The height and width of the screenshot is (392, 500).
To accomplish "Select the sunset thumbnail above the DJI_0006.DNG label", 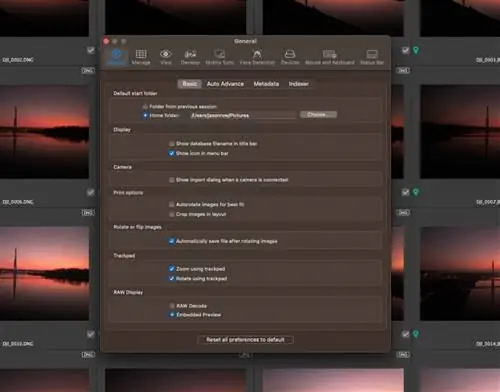I will pos(44,132).
